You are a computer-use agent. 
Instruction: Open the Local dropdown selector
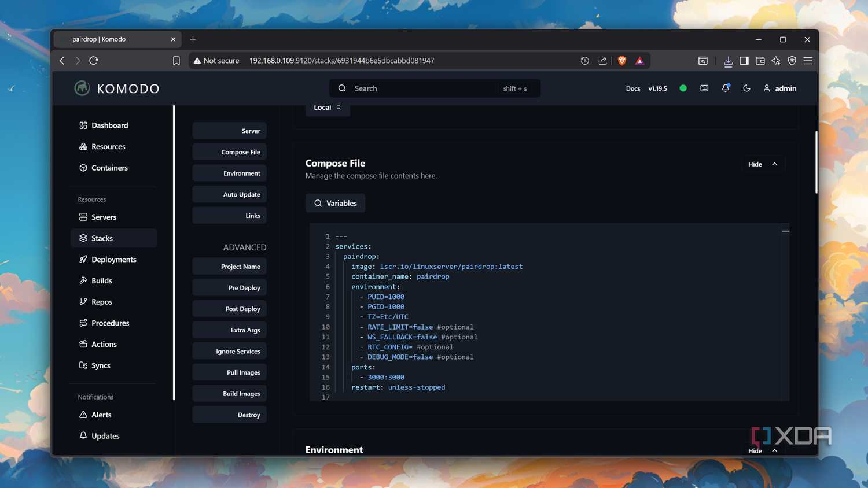[x=328, y=108]
